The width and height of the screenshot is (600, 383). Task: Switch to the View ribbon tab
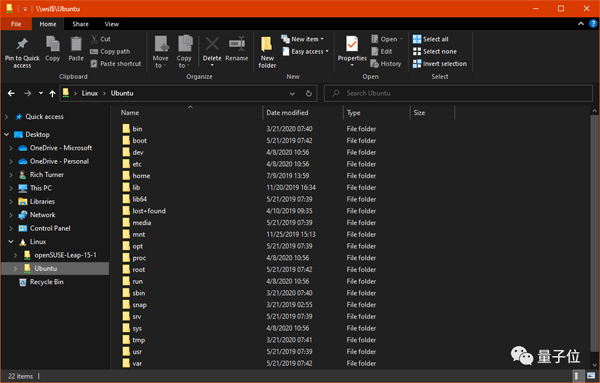click(x=112, y=24)
